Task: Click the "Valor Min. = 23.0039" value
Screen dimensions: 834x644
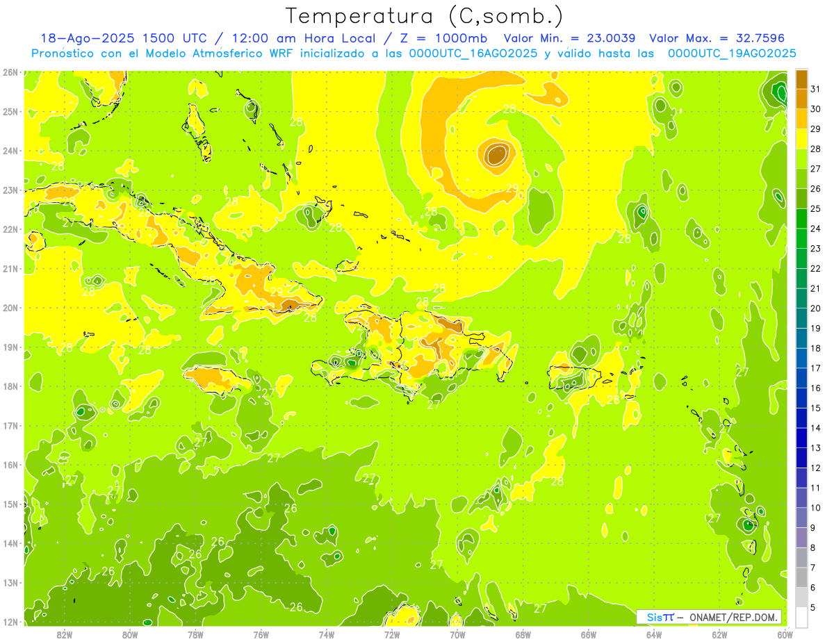Action: (571, 38)
